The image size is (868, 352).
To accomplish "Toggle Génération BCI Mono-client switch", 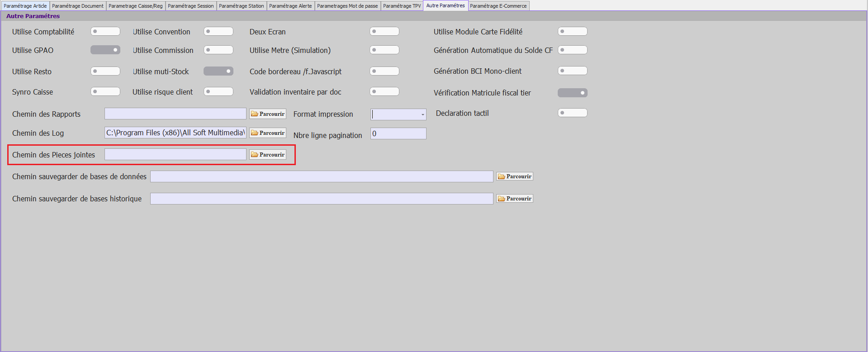I will (573, 71).
